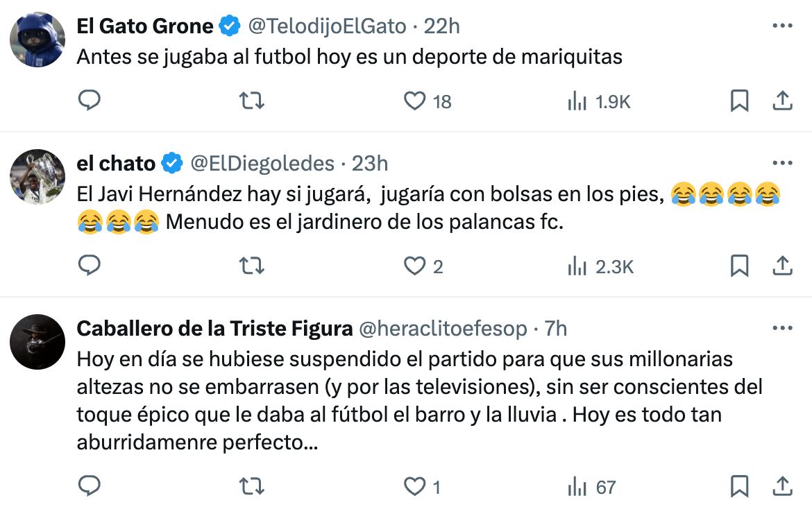Reply to El Gato Grone's tweet
Screen dimensions: 812x516
[x=89, y=101]
